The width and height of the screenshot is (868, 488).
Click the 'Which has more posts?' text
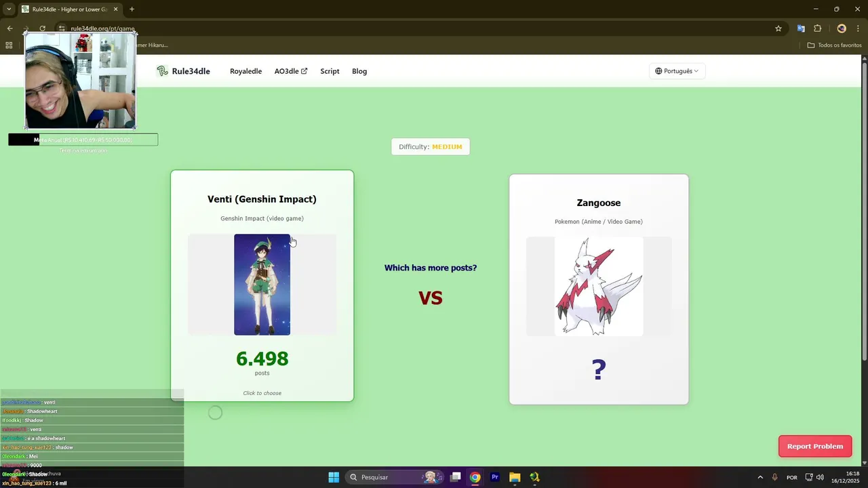(431, 268)
